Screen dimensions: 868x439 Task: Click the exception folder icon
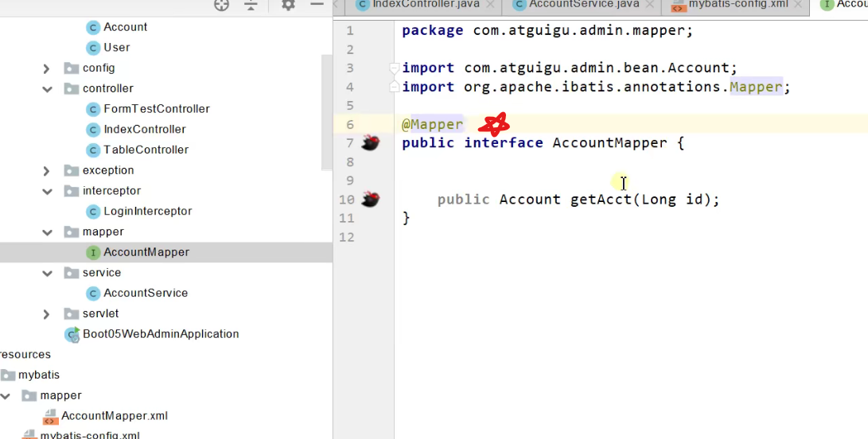(x=72, y=170)
